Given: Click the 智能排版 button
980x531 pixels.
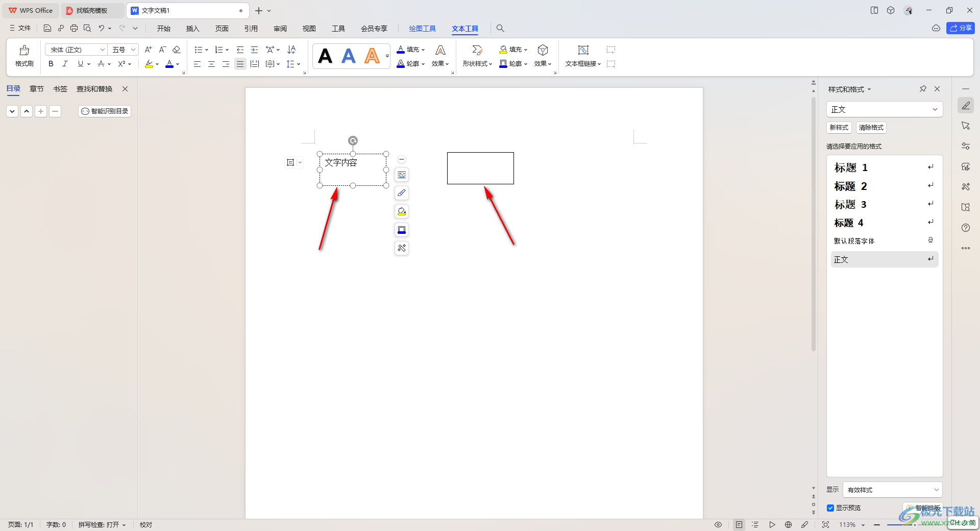Looking at the screenshot, I should (923, 508).
